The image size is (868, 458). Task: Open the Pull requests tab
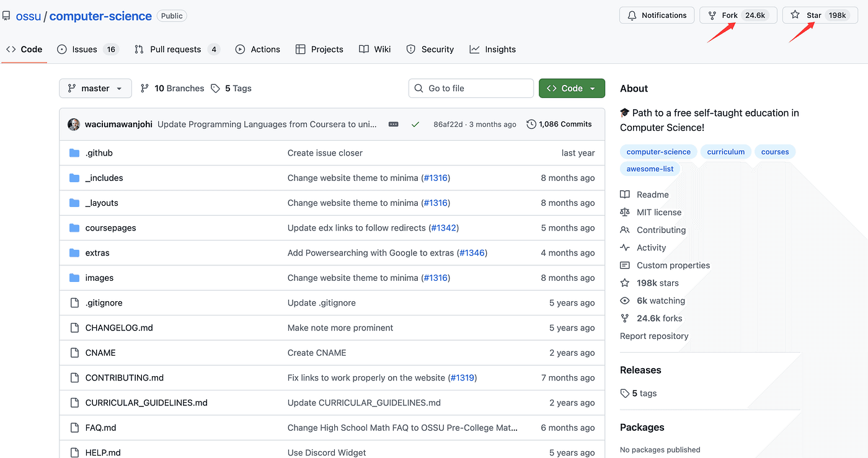[175, 50]
